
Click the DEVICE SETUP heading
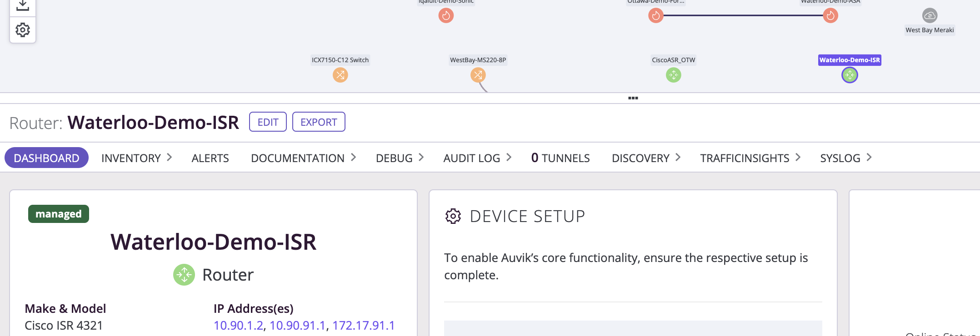pos(527,216)
